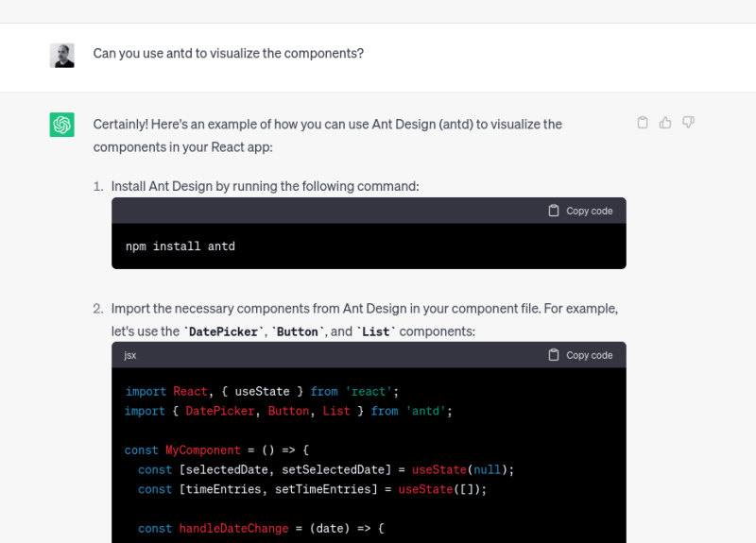Viewport: 756px width, 543px height.
Task: Click the selectedDate useState(null) code line
Action: [326, 469]
